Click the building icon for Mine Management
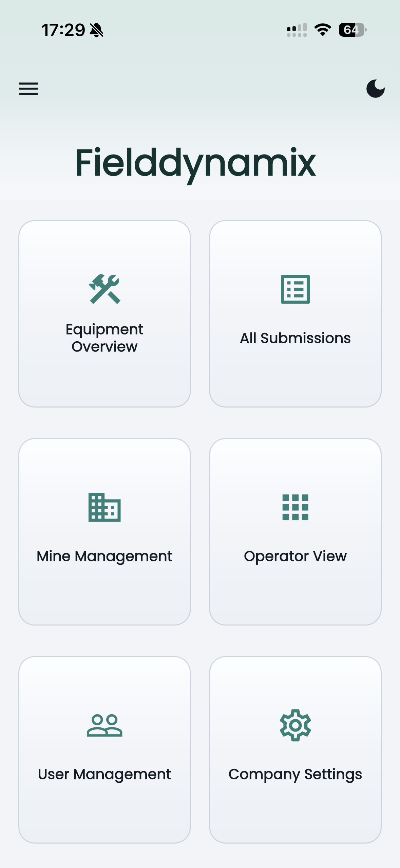 click(x=104, y=507)
